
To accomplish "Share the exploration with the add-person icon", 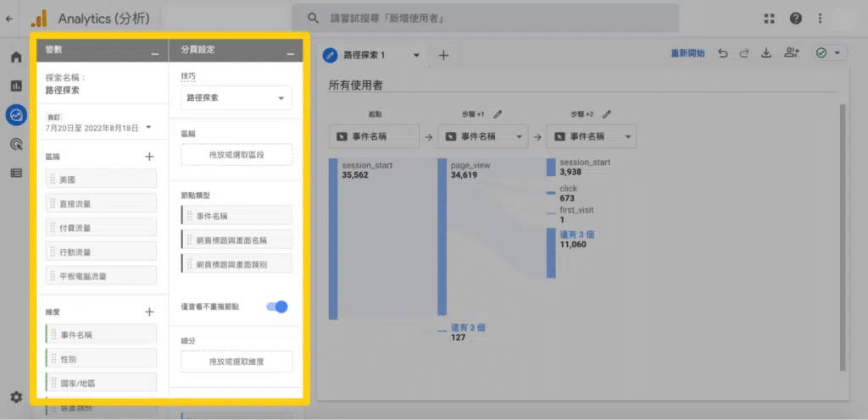I will click(x=792, y=53).
